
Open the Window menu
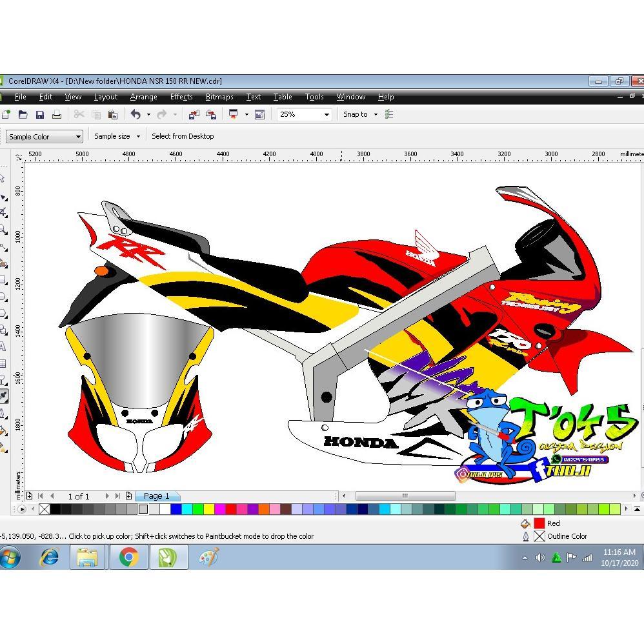tap(351, 97)
